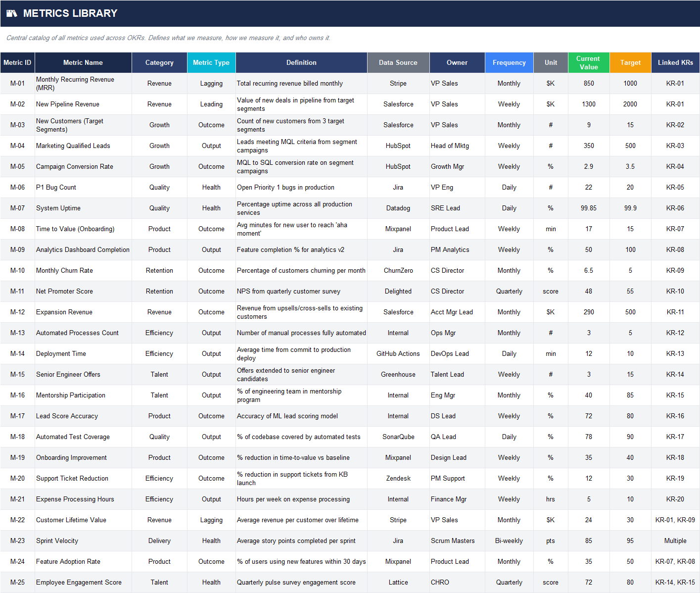Click the Multiple linked KRs cell
The width and height of the screenshot is (700, 593).
(675, 541)
